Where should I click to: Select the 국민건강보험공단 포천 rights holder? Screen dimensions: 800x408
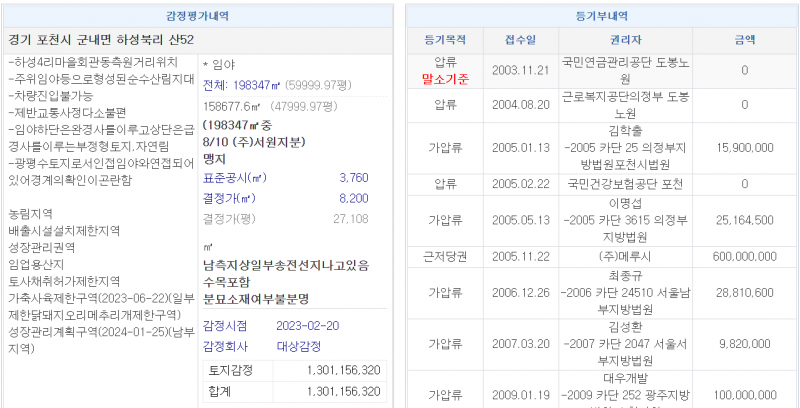tap(625, 184)
